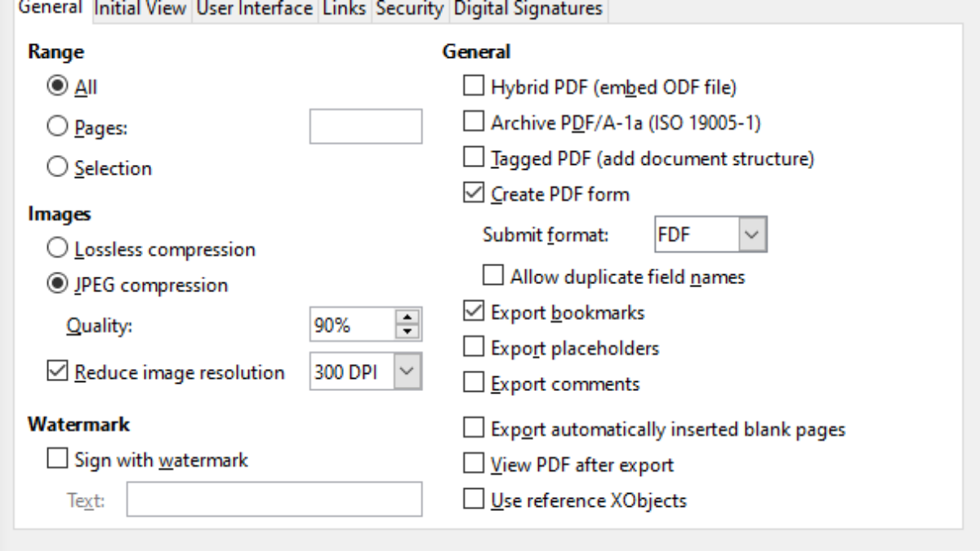The width and height of the screenshot is (980, 551).
Task: Click the Pages range text field
Action: (365, 127)
